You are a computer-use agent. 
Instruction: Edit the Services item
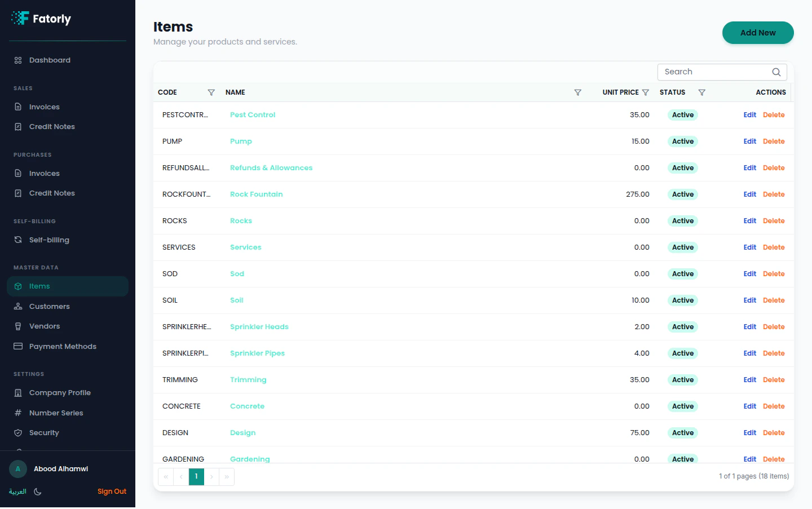coord(749,247)
